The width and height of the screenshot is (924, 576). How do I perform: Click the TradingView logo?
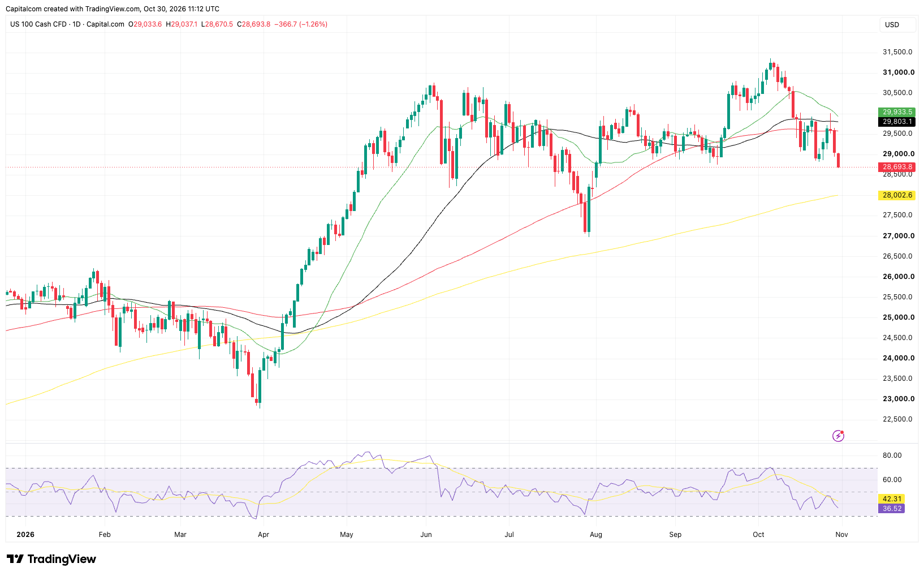click(x=51, y=559)
